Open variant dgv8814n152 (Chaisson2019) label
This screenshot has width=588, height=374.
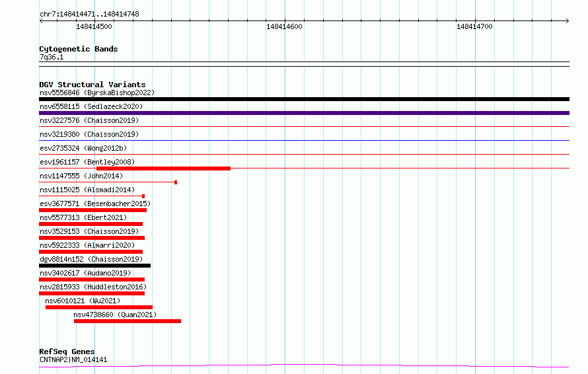(91, 259)
